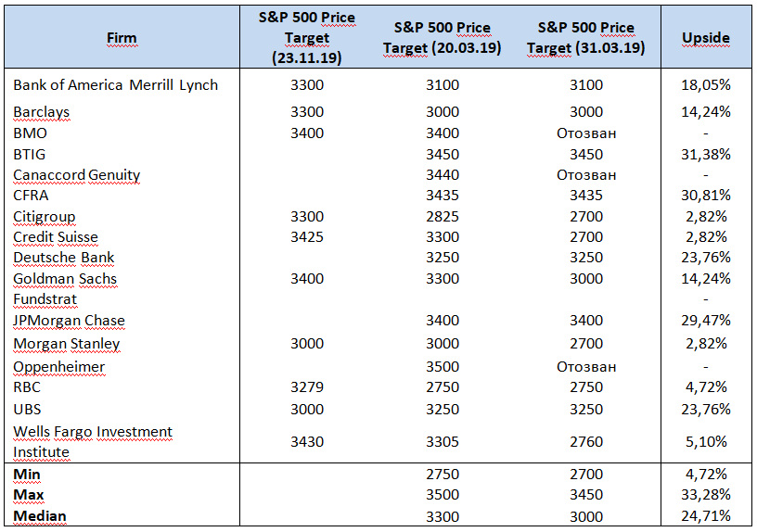
Task: Select JPMorgan Chase's 29,47% upside
Action: point(706,321)
